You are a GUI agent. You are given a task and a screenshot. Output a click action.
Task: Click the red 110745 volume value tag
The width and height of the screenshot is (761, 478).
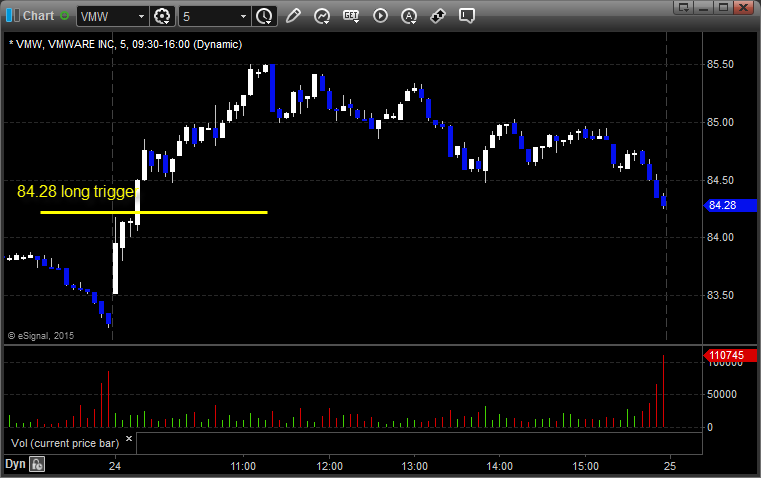tap(730, 355)
